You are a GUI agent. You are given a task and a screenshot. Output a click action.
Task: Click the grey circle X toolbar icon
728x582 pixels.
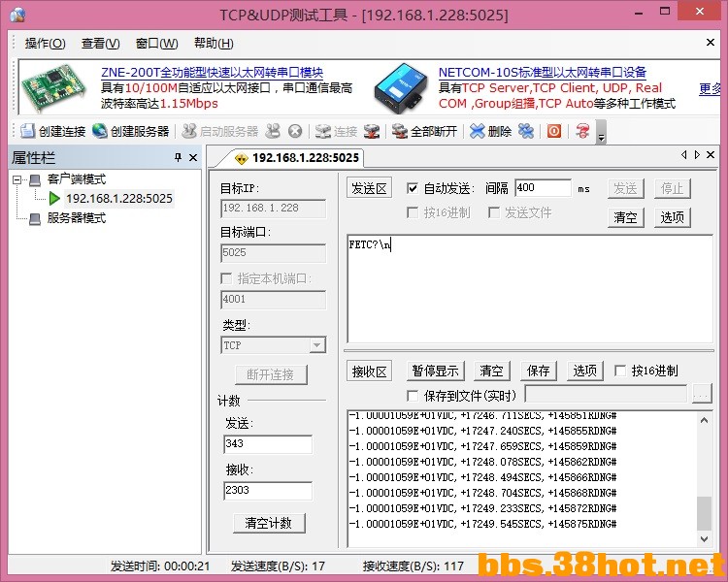coord(295,131)
